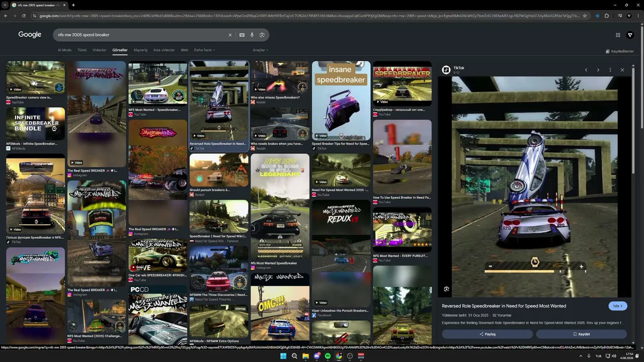This screenshot has height=362, width=644.
Task: Open the preview title 'Reversed Role Speedbreaker' link
Action: (x=504, y=306)
